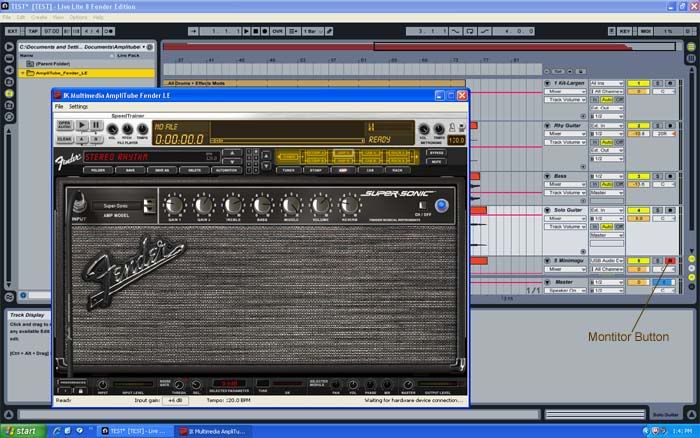This screenshot has height=438, width=700.
Task: Click the amp input jack icon
Action: pos(79,203)
